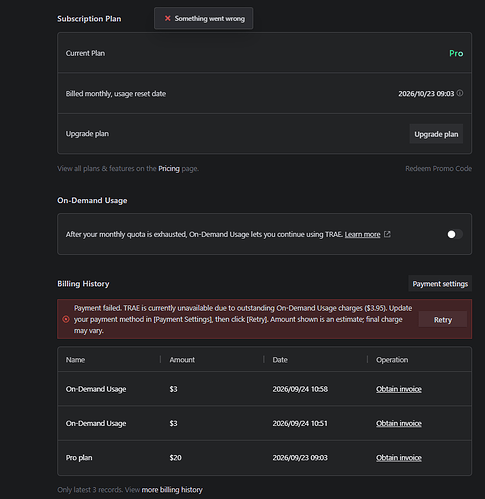Click the Payment failed banner text
The image size is (485, 499).
[243, 319]
